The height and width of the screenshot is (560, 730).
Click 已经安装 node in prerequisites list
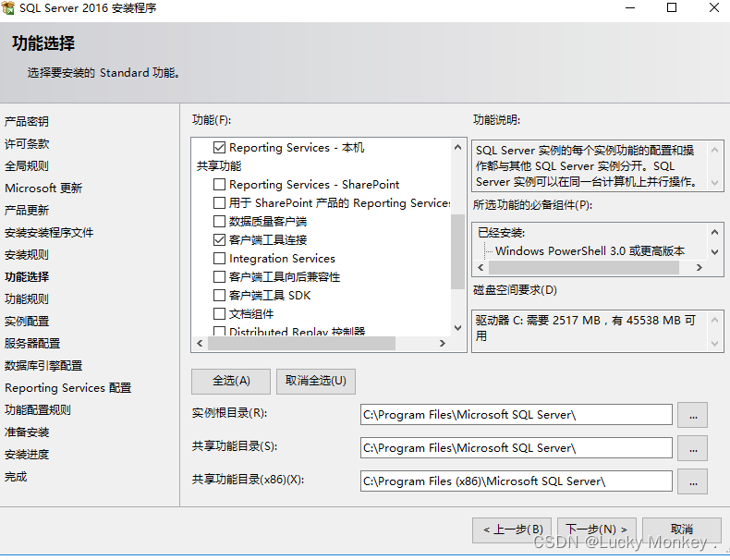502,233
